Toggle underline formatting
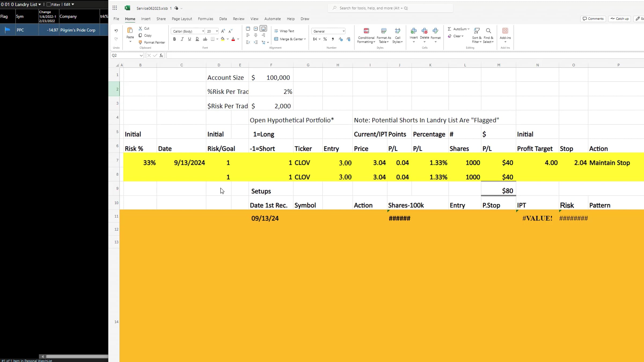The width and height of the screenshot is (644, 362). (190, 39)
